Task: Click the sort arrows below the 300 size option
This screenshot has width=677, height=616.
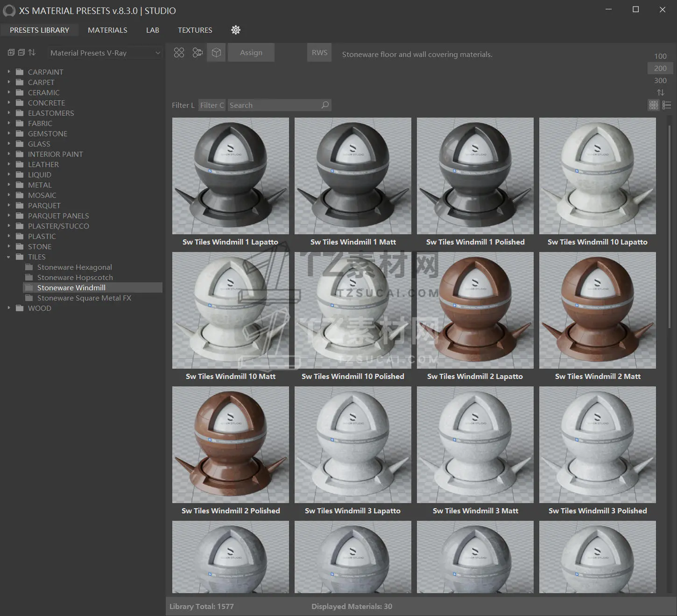Action: (x=660, y=92)
